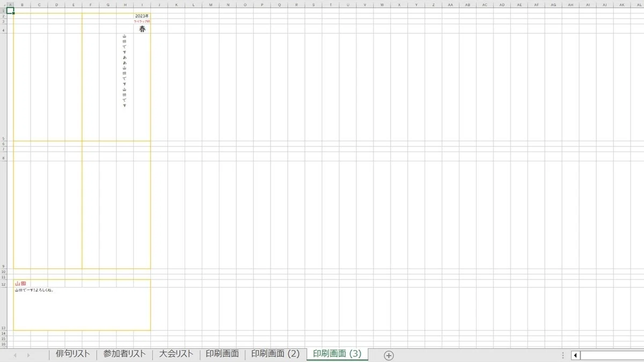Click the previous sheet navigation arrow
The width and height of the screenshot is (644, 362).
(x=14, y=355)
